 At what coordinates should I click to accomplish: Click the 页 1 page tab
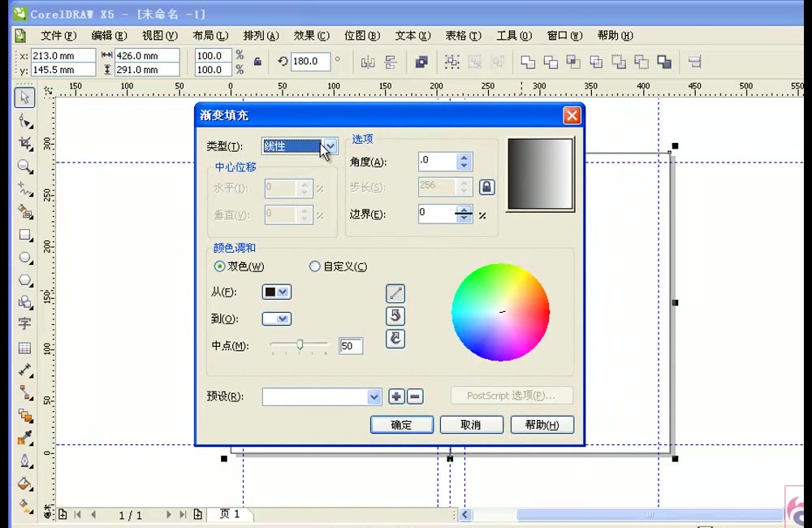coord(230,514)
